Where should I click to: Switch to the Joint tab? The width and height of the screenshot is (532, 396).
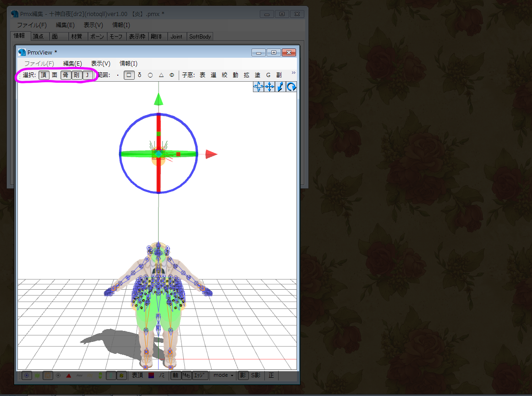pos(176,36)
